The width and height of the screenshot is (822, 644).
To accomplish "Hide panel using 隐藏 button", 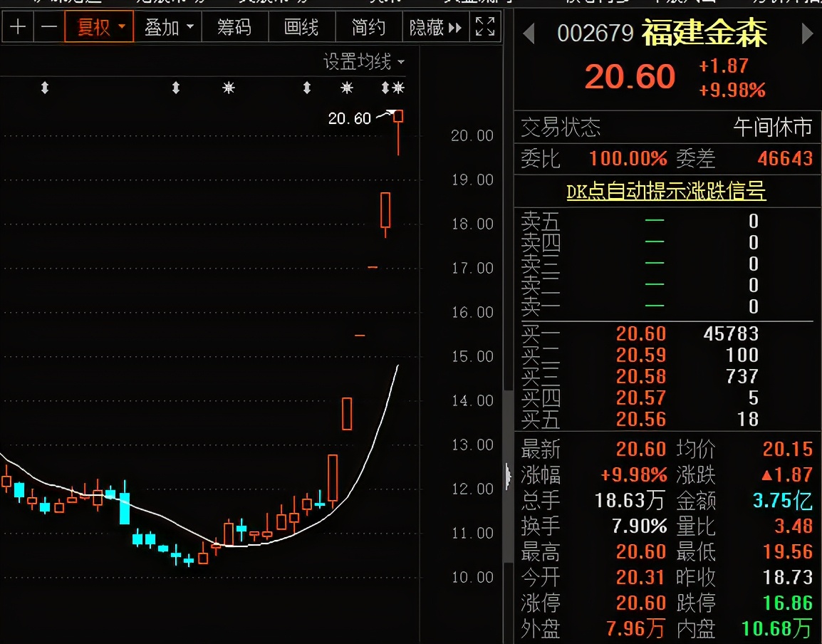I will coord(435,28).
